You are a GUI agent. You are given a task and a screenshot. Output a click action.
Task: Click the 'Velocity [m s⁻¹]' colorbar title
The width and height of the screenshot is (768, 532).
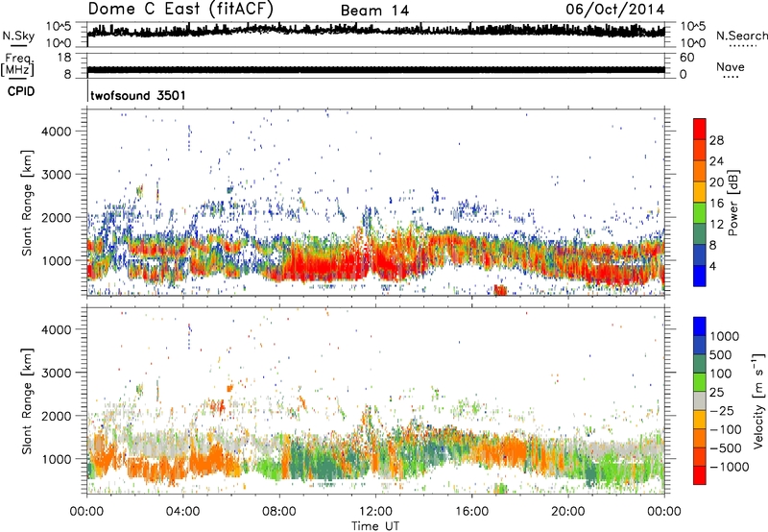758,400
